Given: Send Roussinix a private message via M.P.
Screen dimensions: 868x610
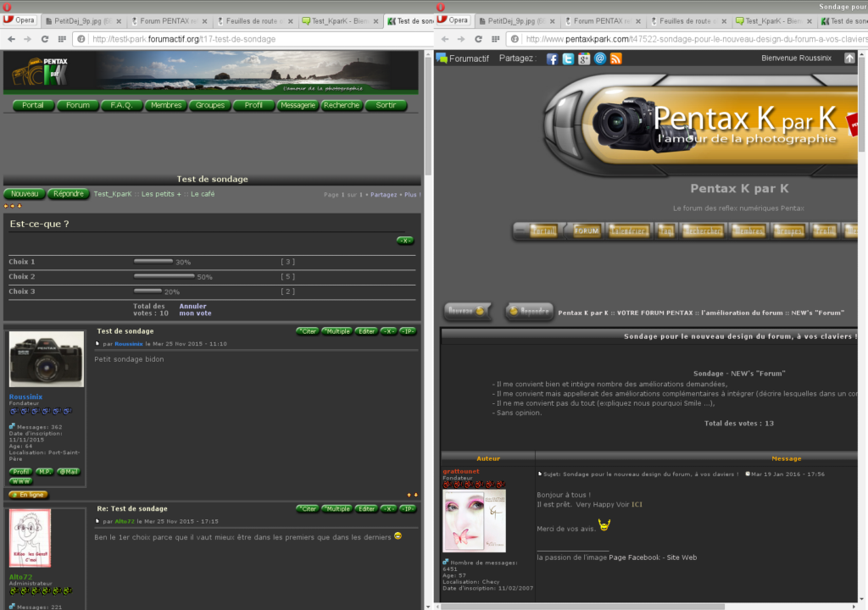Looking at the screenshot, I should (44, 472).
